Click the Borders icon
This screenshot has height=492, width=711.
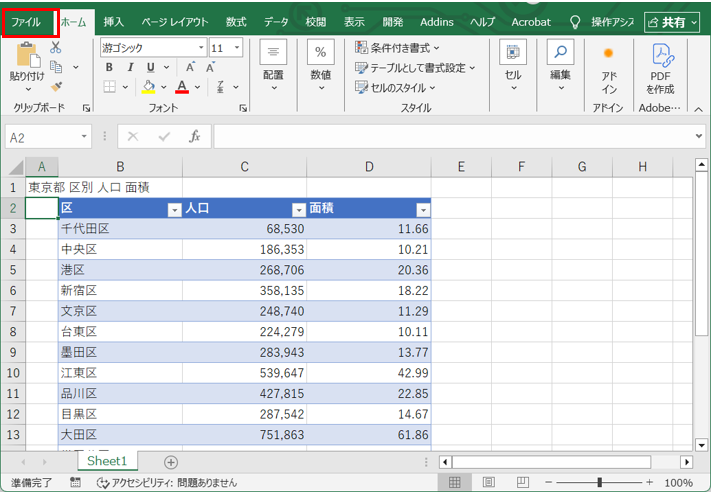coord(110,87)
